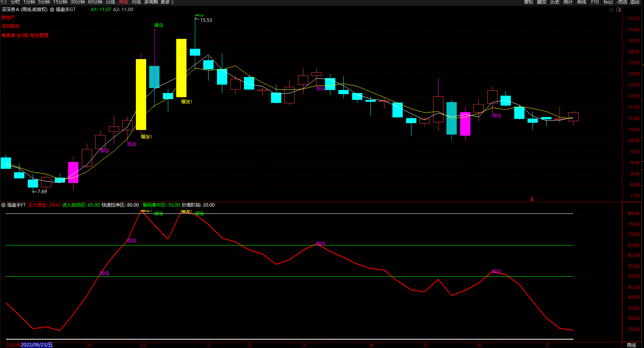Screen dimensions: 644x348
Task: Toggle the side panel icon near price axis
Action: 618,10
